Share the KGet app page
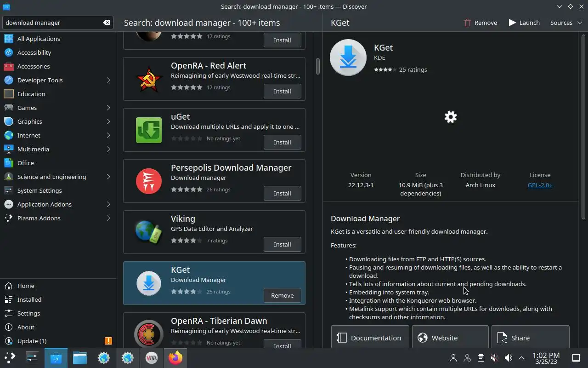Screen dimensions: 588x368 (x=531, y=338)
